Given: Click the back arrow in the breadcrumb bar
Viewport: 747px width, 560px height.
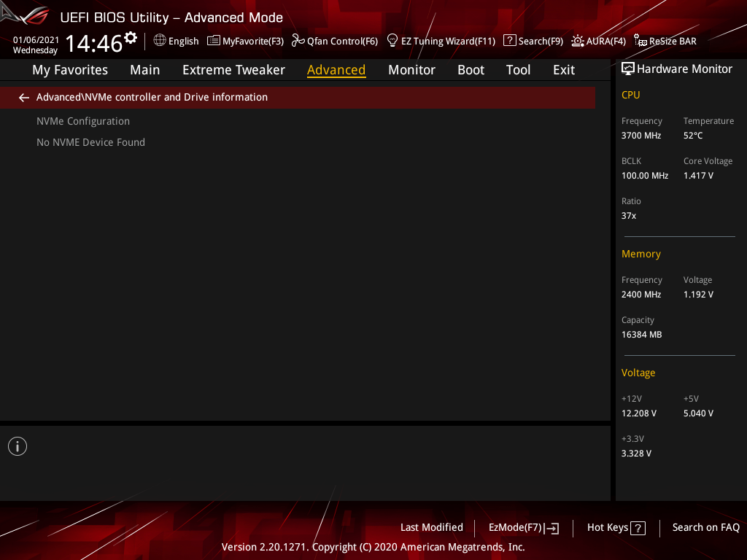Looking at the screenshot, I should pyautogui.click(x=24, y=98).
